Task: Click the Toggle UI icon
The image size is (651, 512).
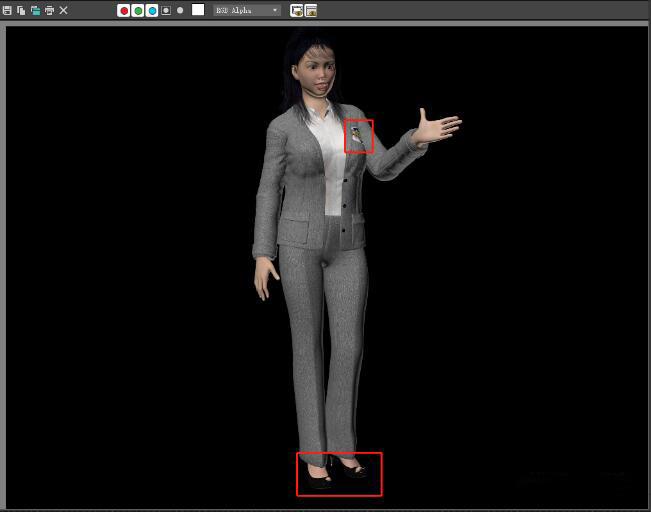Action: tap(311, 10)
